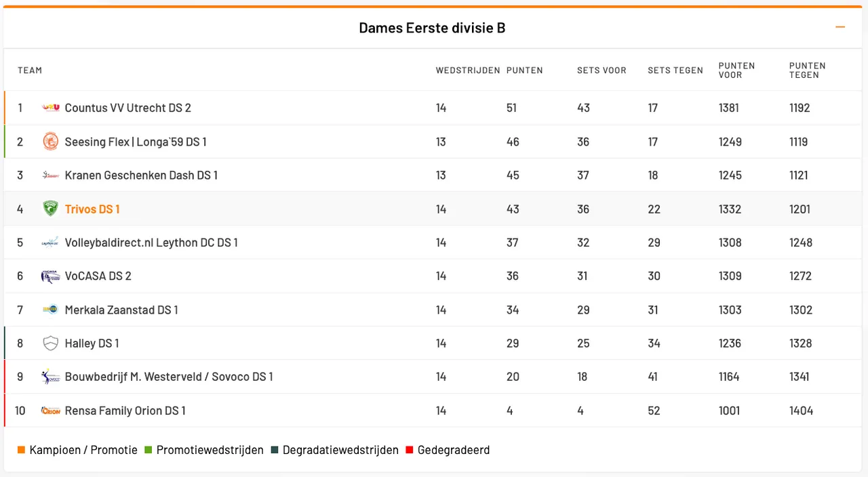Click the Sovoco team logo icon

[x=51, y=377]
